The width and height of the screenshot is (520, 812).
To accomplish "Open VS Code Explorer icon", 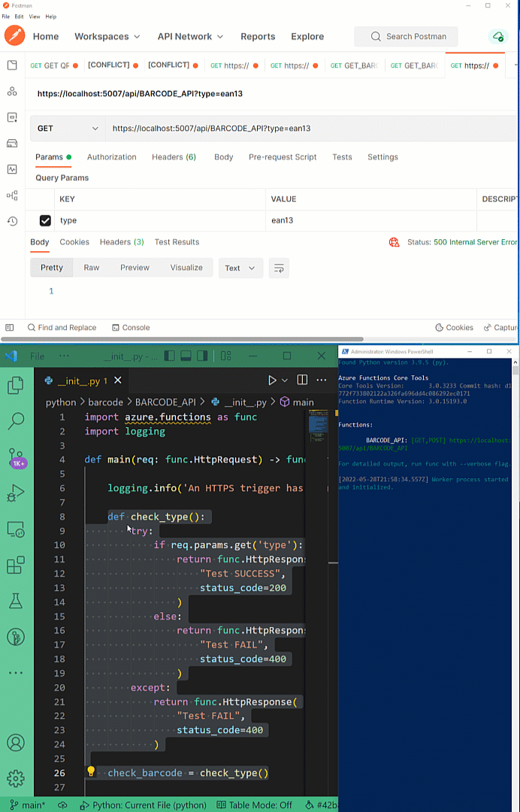I will click(16, 384).
